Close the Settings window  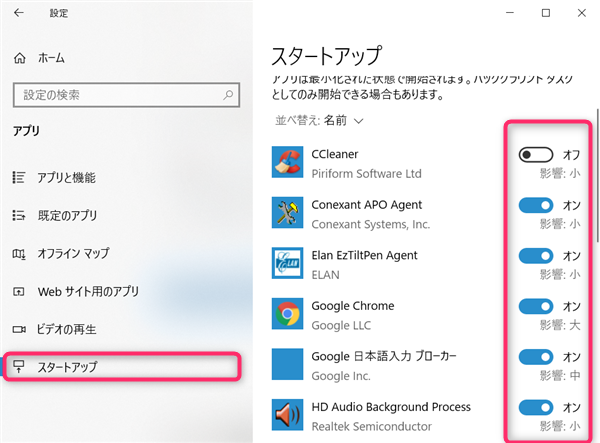click(x=582, y=13)
